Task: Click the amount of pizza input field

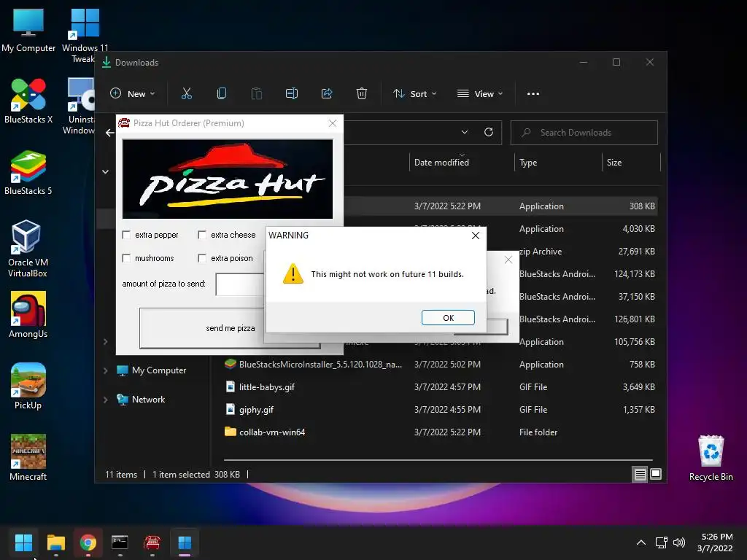Action: click(240, 284)
